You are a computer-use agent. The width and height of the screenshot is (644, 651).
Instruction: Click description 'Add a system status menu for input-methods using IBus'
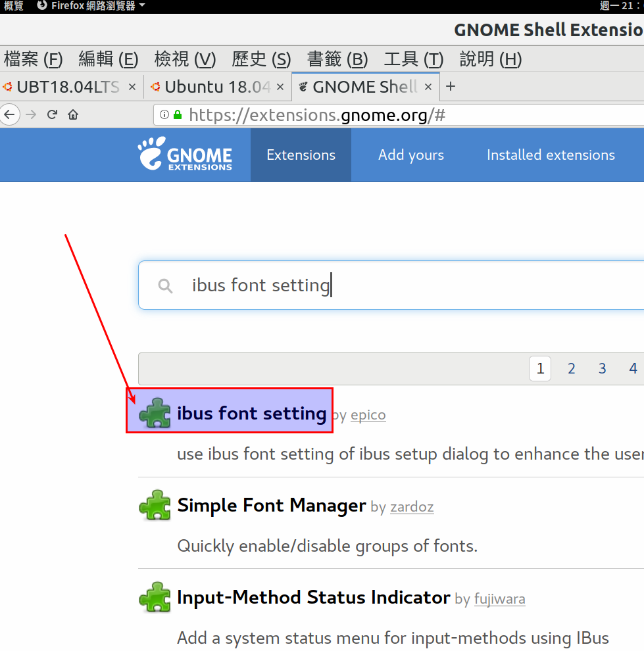(393, 638)
